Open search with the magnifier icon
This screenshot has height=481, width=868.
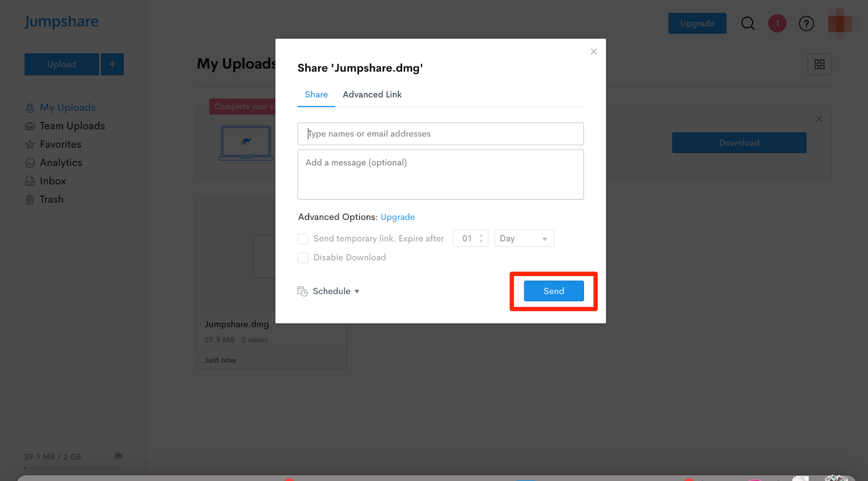coord(748,23)
